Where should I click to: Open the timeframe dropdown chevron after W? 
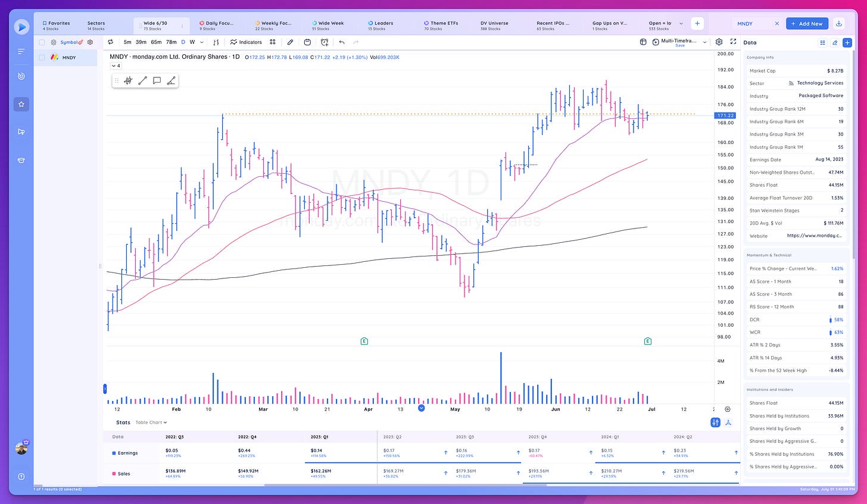pyautogui.click(x=202, y=42)
